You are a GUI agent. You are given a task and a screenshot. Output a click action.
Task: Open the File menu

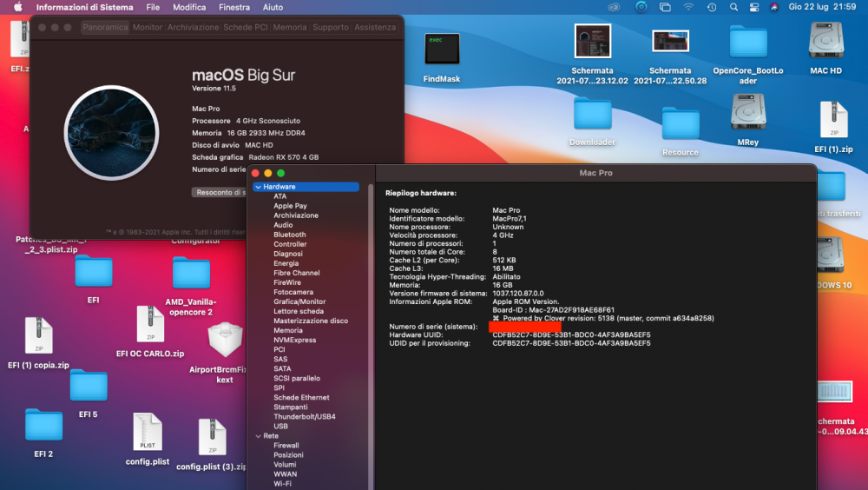click(153, 7)
